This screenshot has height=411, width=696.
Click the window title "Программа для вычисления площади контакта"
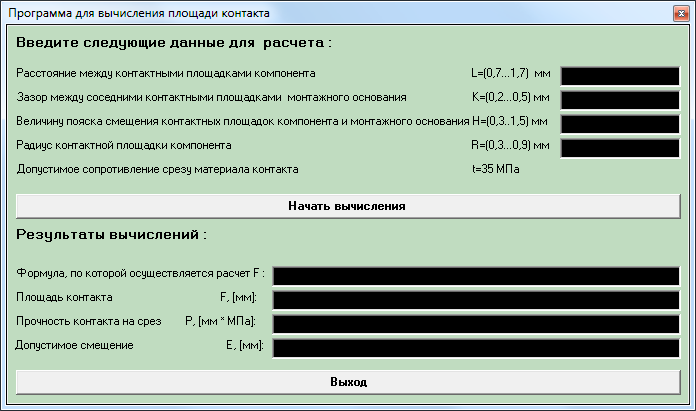[139, 13]
